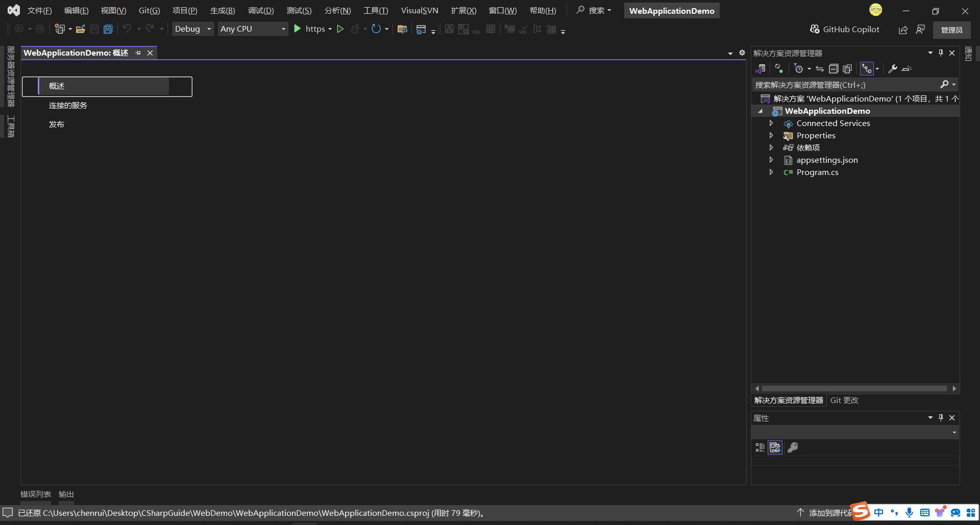
Task: Click the Sogou microphone voice input icon
Action: point(909,512)
